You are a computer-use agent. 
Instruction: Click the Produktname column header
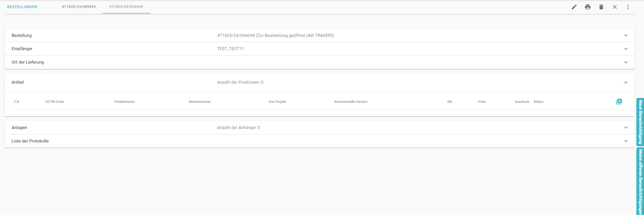coord(124,102)
